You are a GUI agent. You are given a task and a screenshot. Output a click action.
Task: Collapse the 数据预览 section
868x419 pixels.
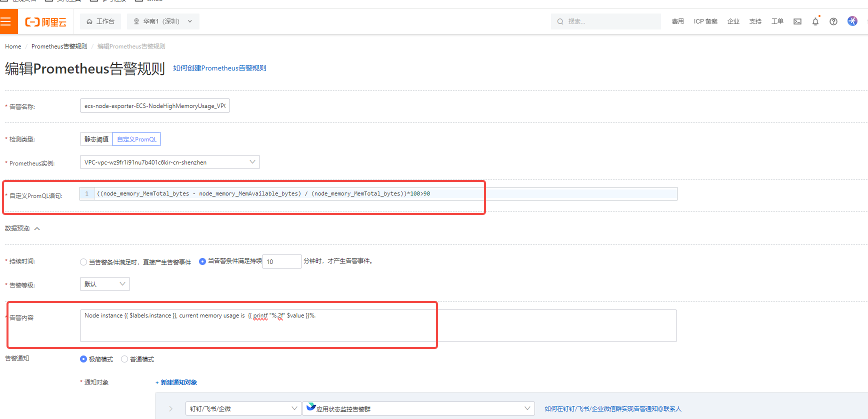(x=37, y=228)
